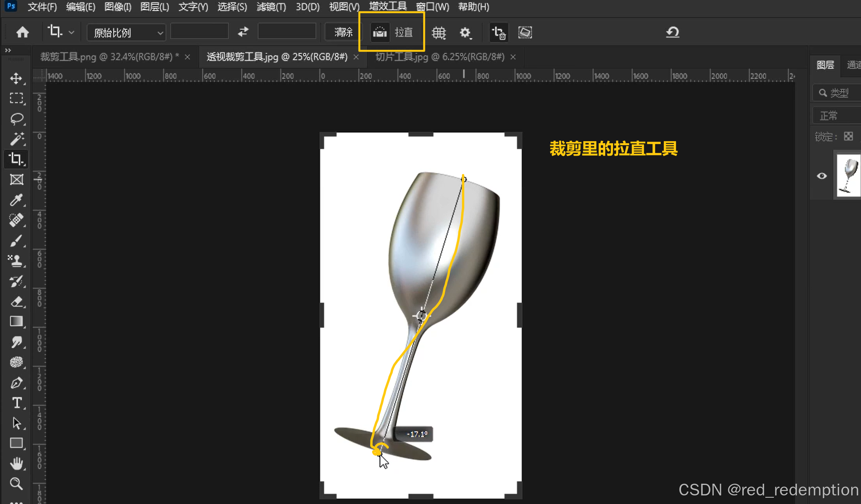Click the top-center crop handle
861x504 pixels.
pos(421,135)
